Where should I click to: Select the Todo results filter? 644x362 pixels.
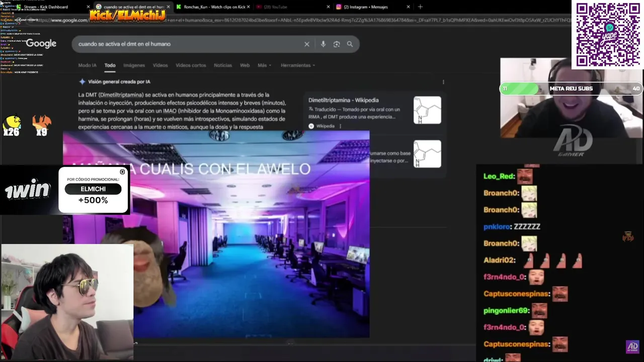[110, 65]
